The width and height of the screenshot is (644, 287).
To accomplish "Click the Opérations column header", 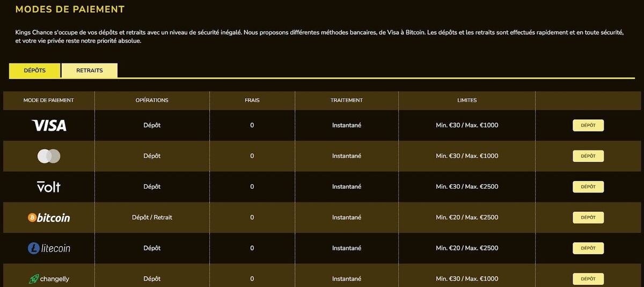I will [152, 101].
